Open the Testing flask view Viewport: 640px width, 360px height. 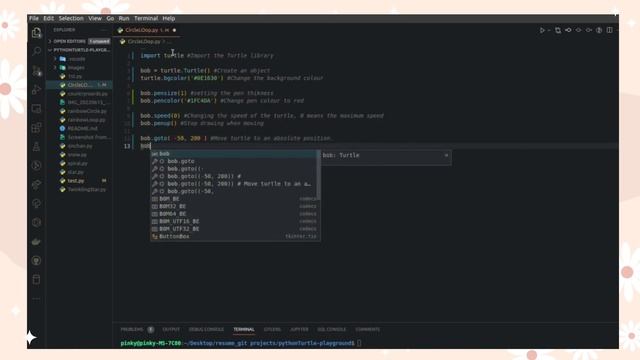click(36, 146)
